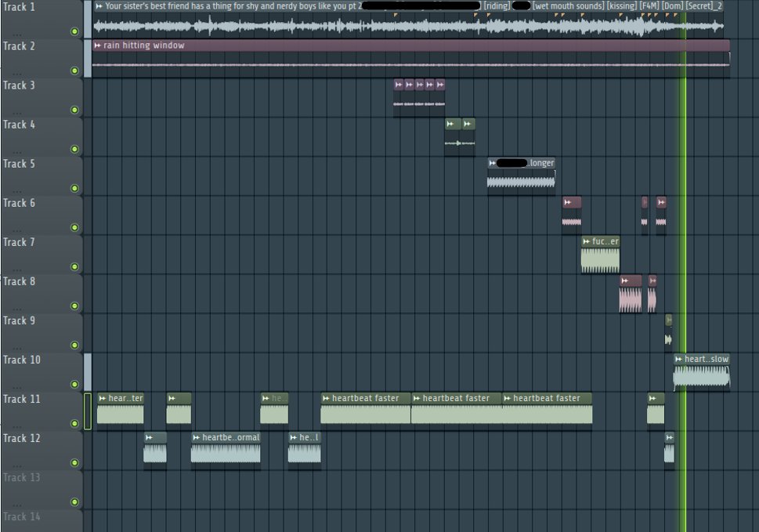Viewport: 759px width, 532px height.
Task: Toggle Track 8 mute dot
Action: [74, 306]
